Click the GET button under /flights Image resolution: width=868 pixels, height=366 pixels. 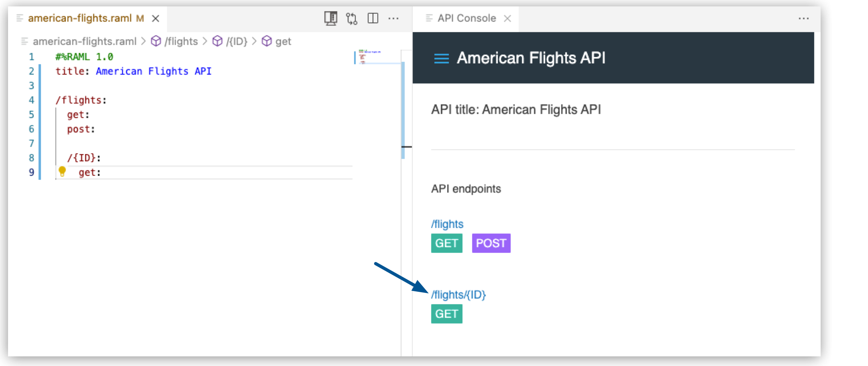click(446, 243)
